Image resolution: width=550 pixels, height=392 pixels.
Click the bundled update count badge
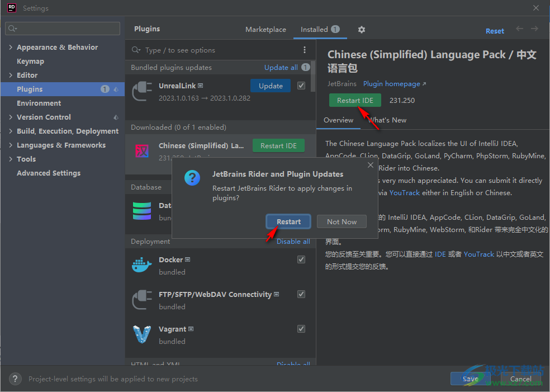(x=306, y=67)
